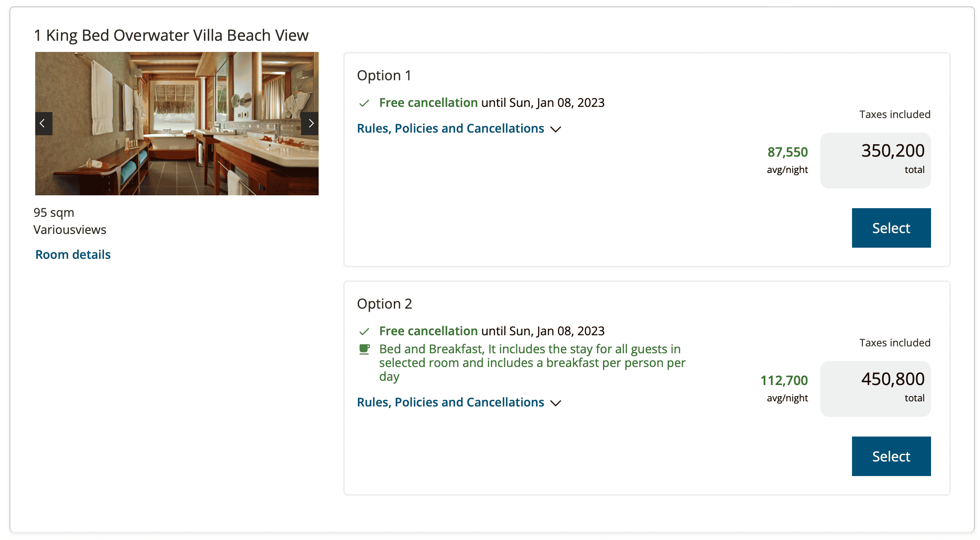Click Free cancellation text in Option 1

pos(428,103)
